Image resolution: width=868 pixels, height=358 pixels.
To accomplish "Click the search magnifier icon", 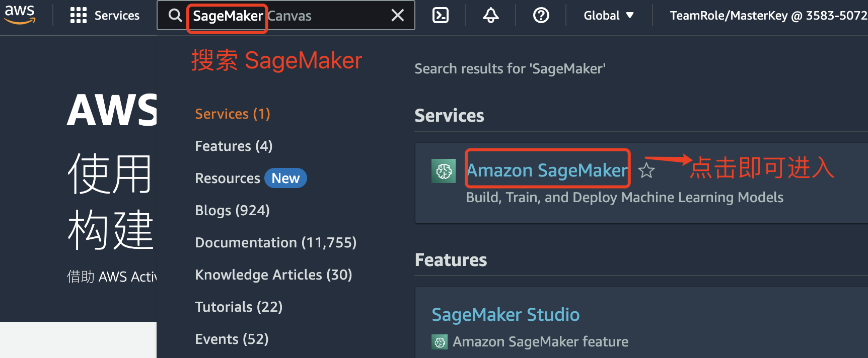I will pyautogui.click(x=175, y=16).
